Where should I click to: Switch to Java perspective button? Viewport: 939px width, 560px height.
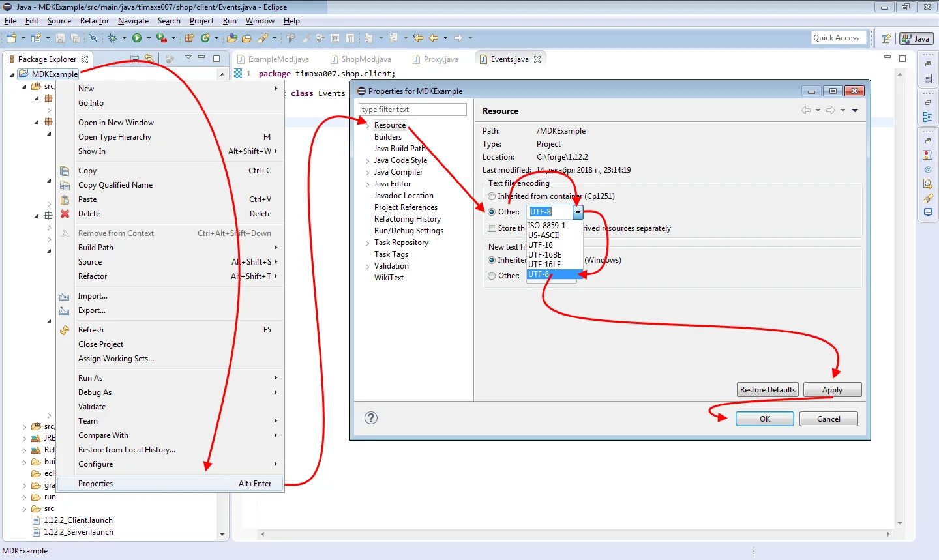916,38
